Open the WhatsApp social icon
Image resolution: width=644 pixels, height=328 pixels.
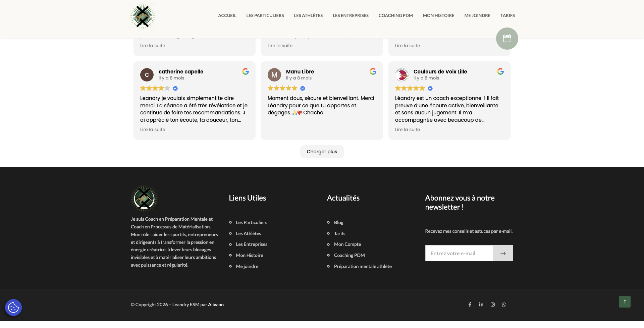tap(504, 305)
